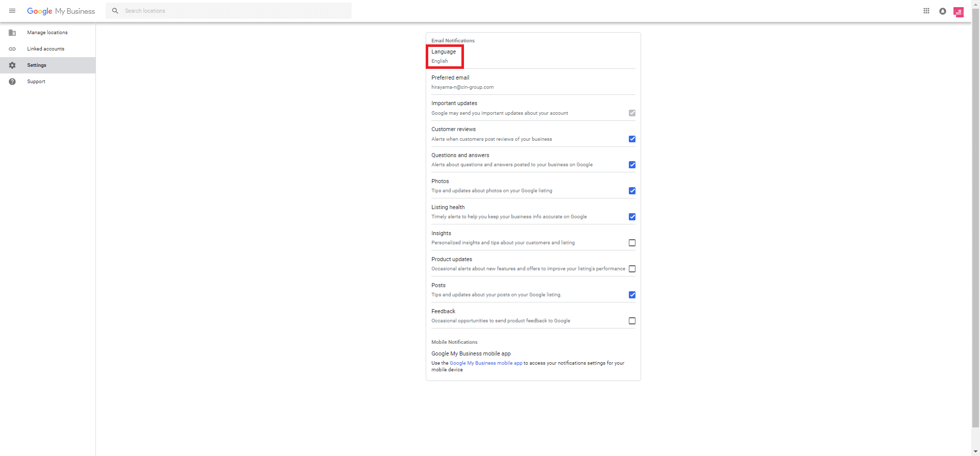Uncheck Questions and answers alerts
Screen dimensions: 980x456
pos(632,165)
